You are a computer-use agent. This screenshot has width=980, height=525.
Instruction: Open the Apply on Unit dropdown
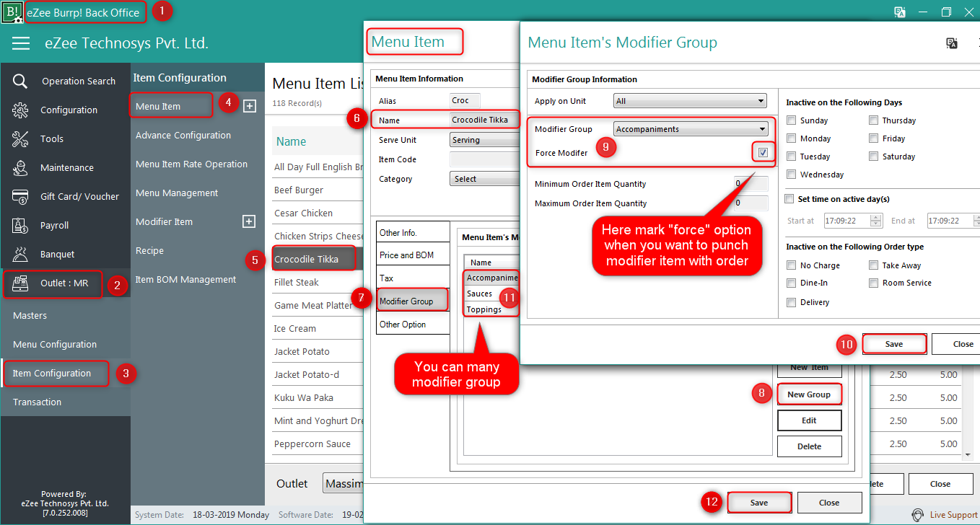690,101
